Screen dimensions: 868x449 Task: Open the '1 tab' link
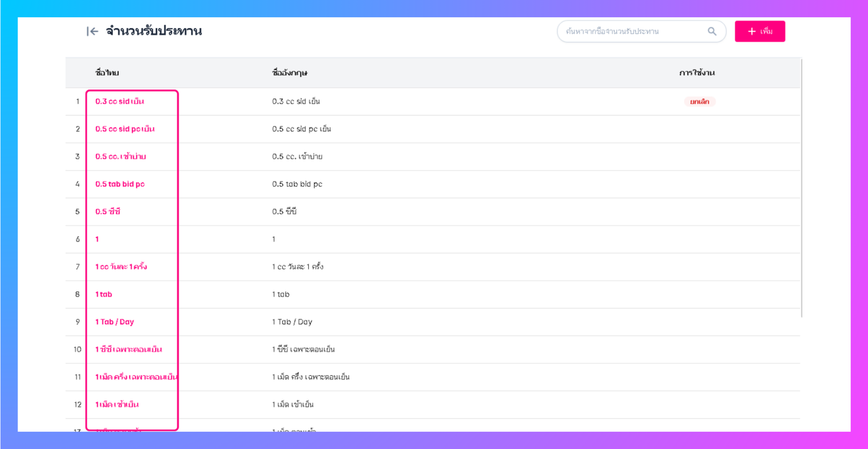[x=104, y=294]
